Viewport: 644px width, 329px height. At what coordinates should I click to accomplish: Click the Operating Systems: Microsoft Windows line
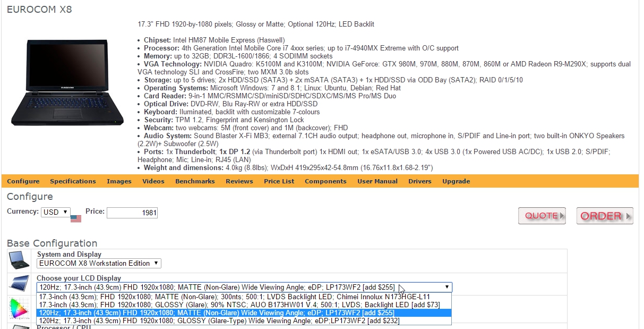[x=271, y=88]
